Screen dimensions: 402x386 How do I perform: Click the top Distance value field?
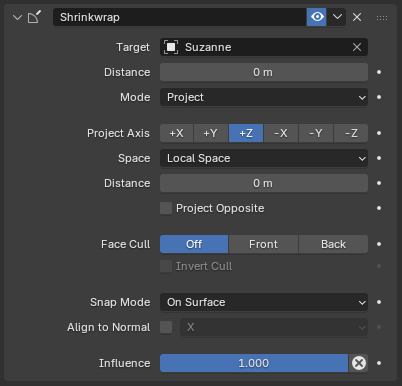click(x=264, y=72)
